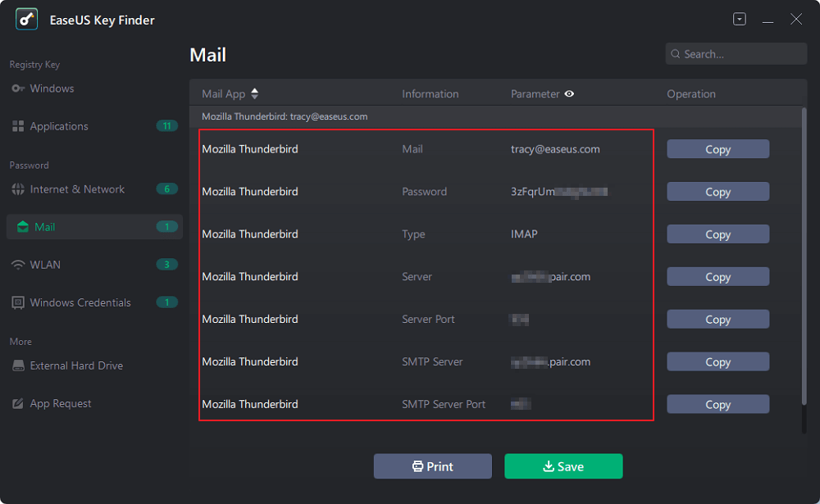Screen dimensions: 820x504
Task: Click the SMTP Server Port label
Action: (x=444, y=404)
